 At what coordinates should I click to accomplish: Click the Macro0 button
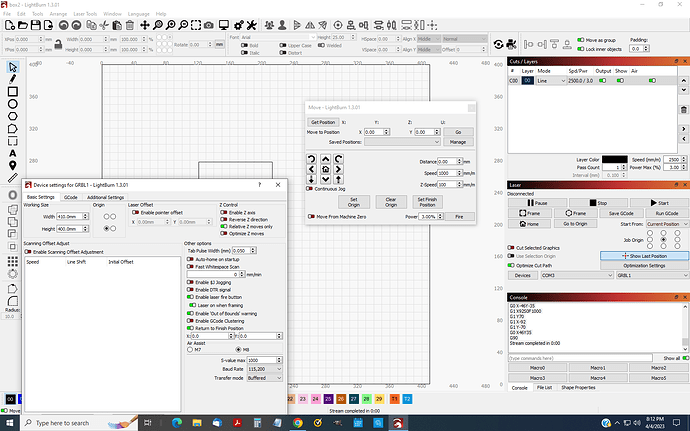(537, 368)
